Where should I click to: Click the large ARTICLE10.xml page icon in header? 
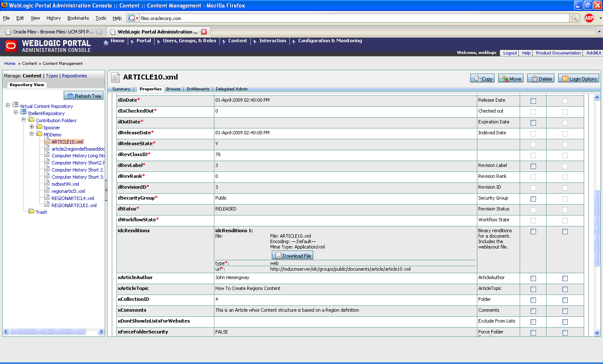116,77
